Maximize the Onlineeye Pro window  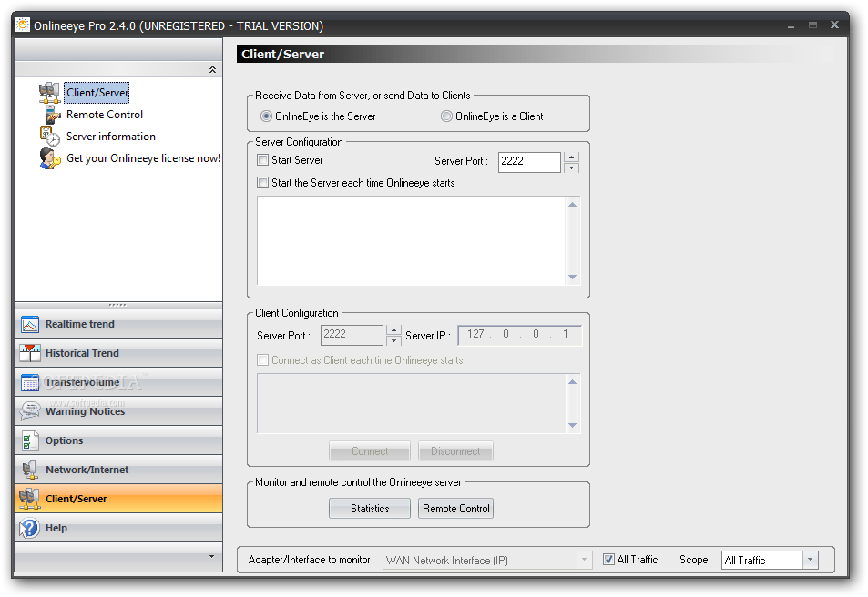tap(812, 25)
